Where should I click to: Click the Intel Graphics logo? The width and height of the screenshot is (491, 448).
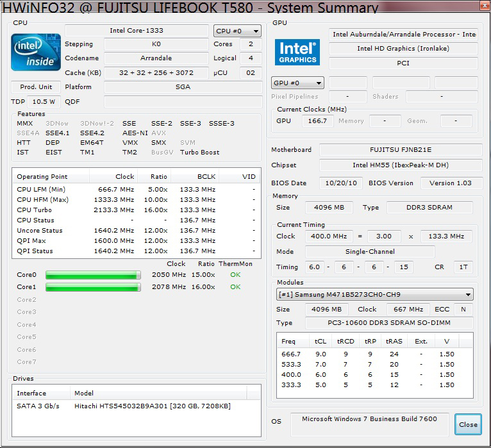pyautogui.click(x=297, y=52)
